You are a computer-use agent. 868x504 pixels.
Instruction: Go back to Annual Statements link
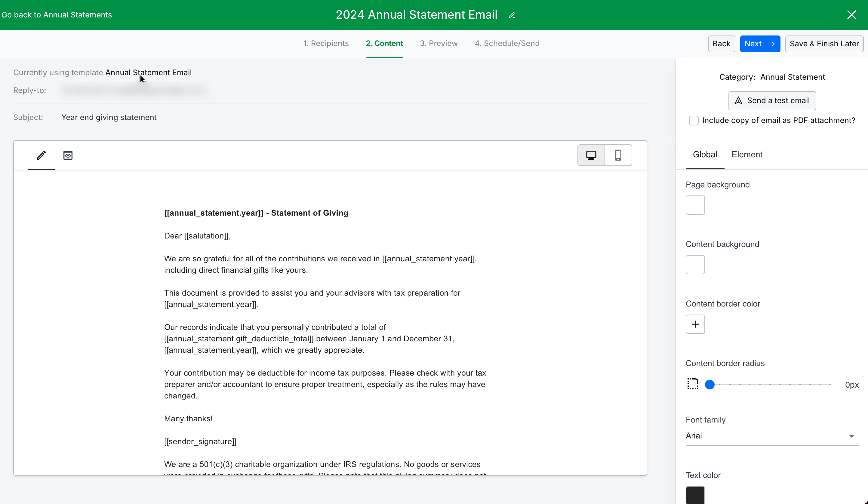57,15
